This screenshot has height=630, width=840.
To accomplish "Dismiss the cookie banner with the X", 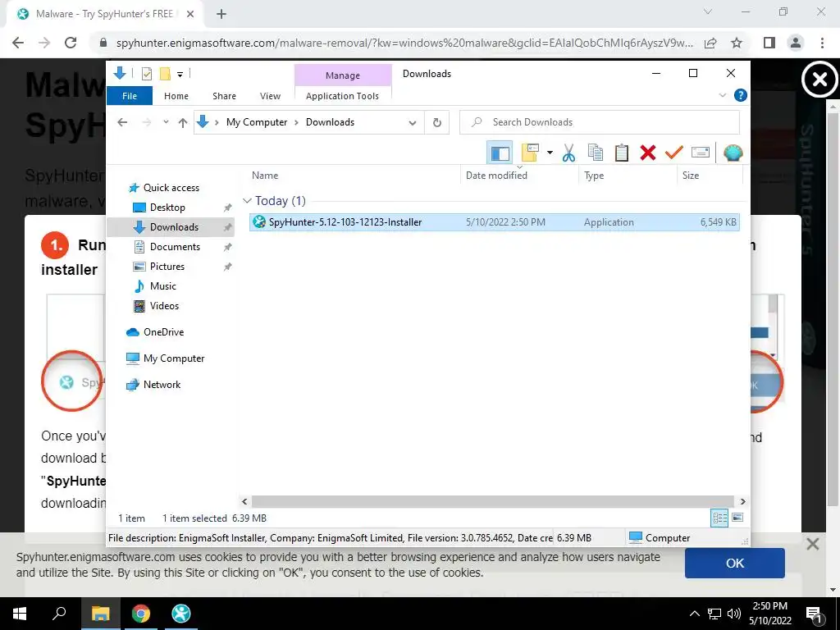I will 813,545.
